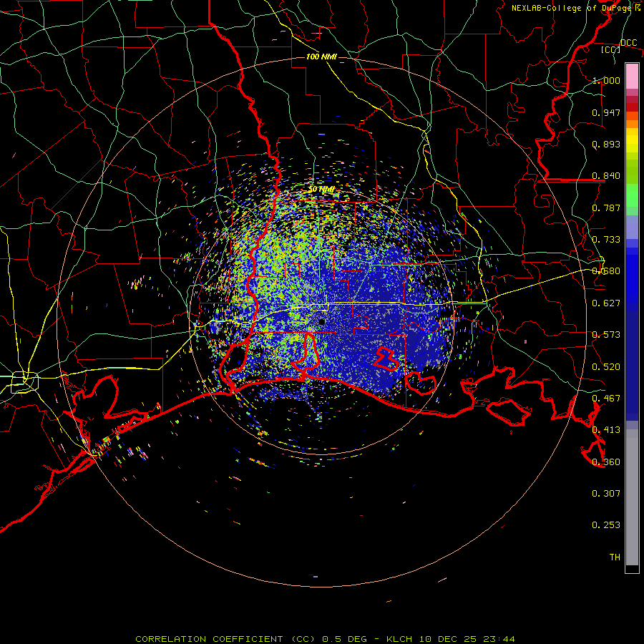Select the 0.413 scale value
The image size is (644, 644).
[606, 430]
